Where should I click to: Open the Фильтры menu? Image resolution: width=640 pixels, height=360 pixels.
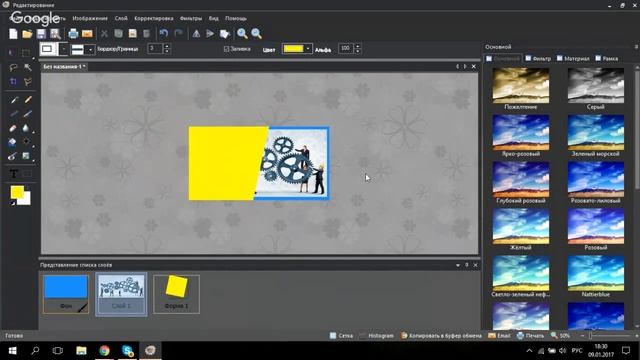tap(191, 18)
